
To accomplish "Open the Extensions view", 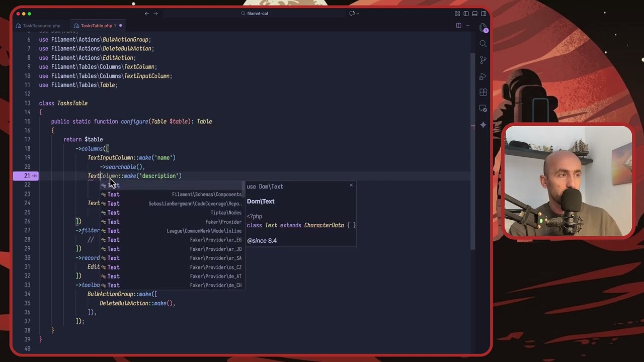I will (483, 93).
